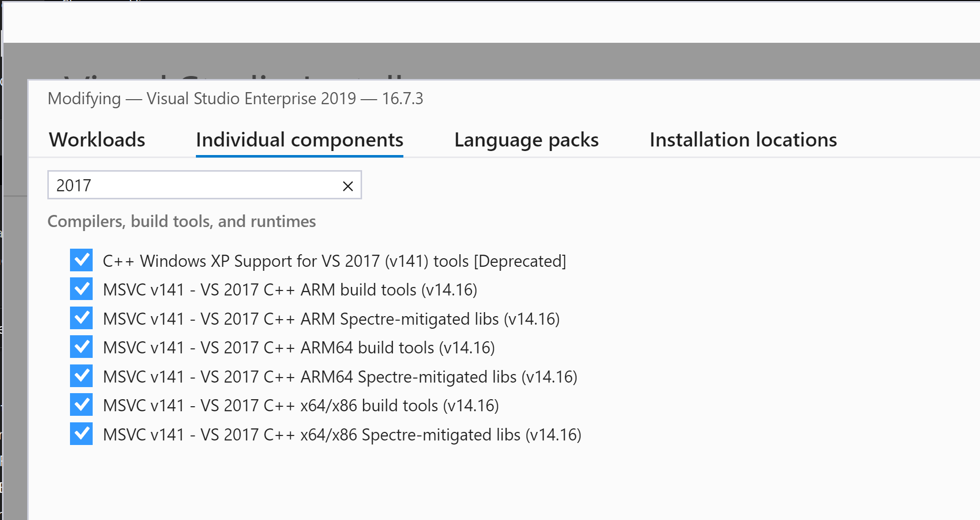Click the ARM64 Spectre-mitigated libs label
Screen dimensions: 980x520
point(340,377)
